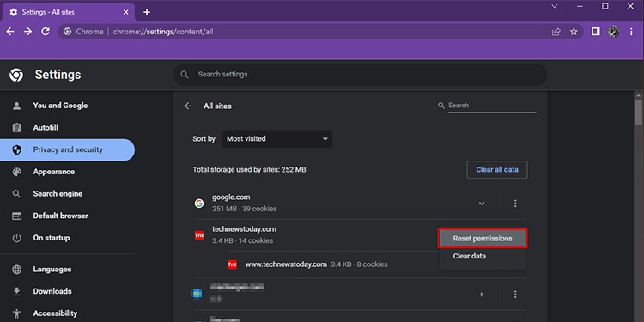Click the page vertical scrollbar thumb
The width and height of the screenshot is (644, 322).
pyautogui.click(x=638, y=112)
